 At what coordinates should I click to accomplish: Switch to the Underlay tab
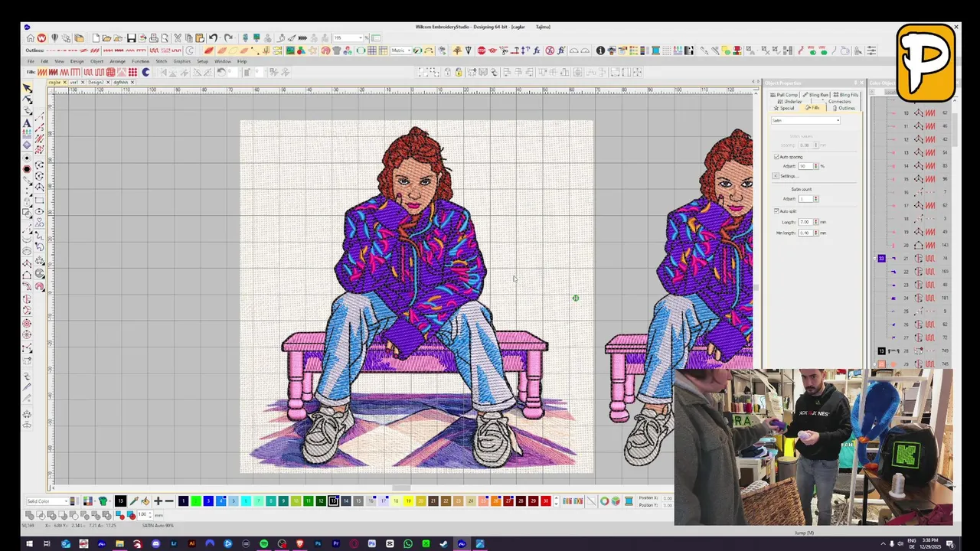[x=790, y=101]
